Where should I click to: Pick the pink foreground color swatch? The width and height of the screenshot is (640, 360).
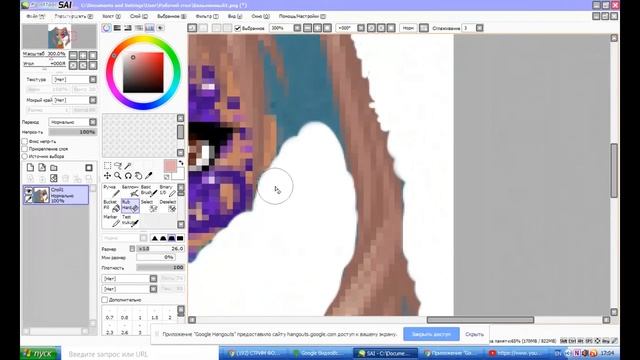click(170, 166)
